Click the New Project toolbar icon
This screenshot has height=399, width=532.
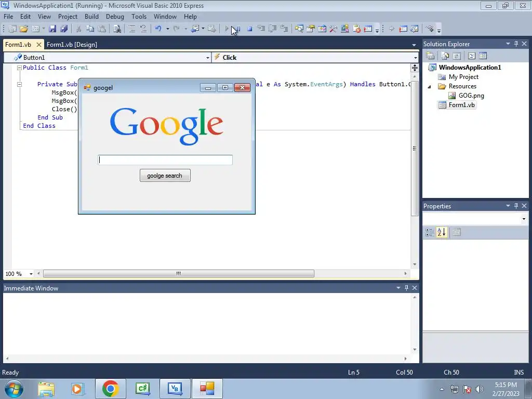(12, 29)
